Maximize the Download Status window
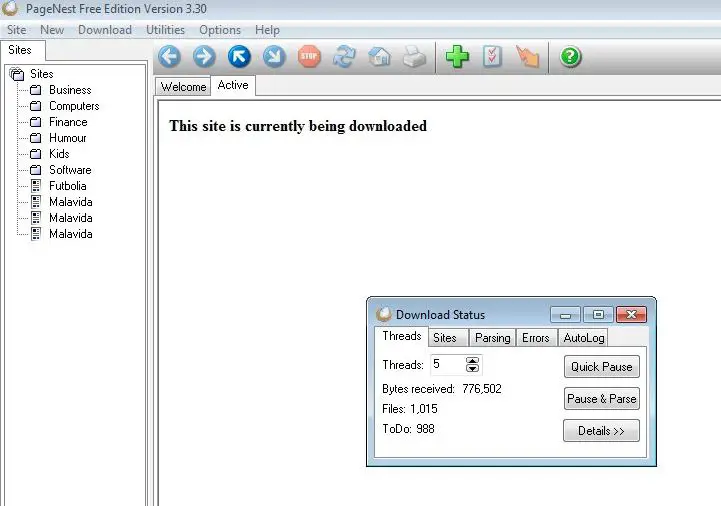The width and height of the screenshot is (721, 506). 598,315
